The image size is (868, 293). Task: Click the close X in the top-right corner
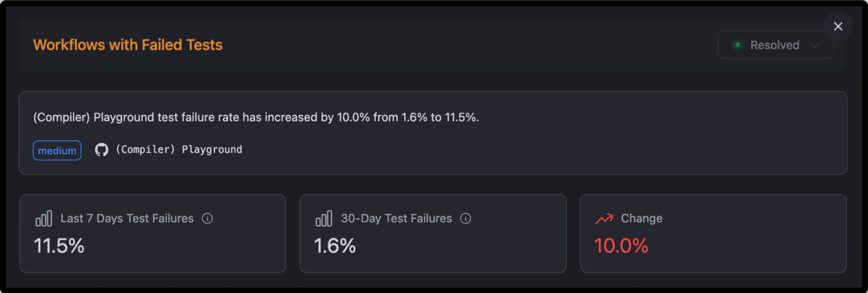click(x=838, y=26)
